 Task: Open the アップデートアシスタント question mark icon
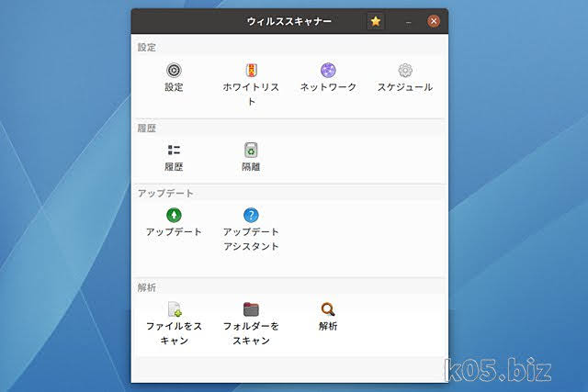(x=251, y=215)
